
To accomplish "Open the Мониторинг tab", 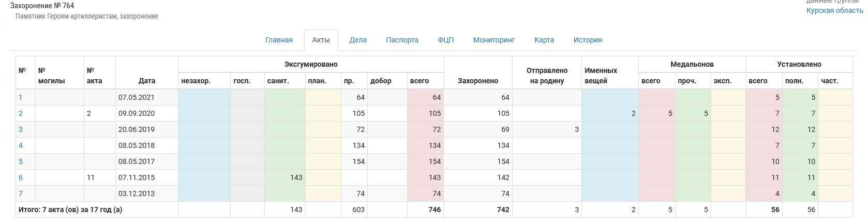I will 494,40.
